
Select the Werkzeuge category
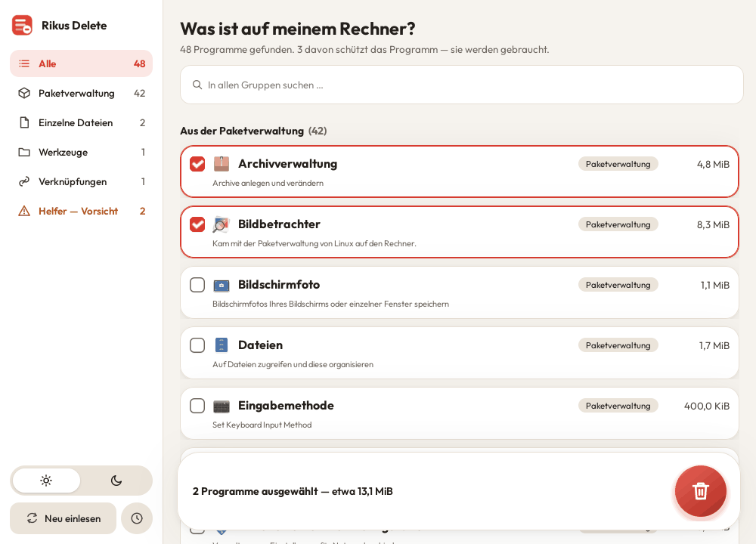pos(81,153)
